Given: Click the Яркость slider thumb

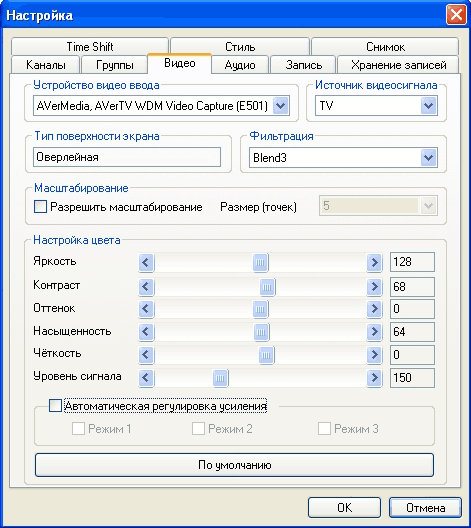Looking at the screenshot, I should [x=260, y=262].
